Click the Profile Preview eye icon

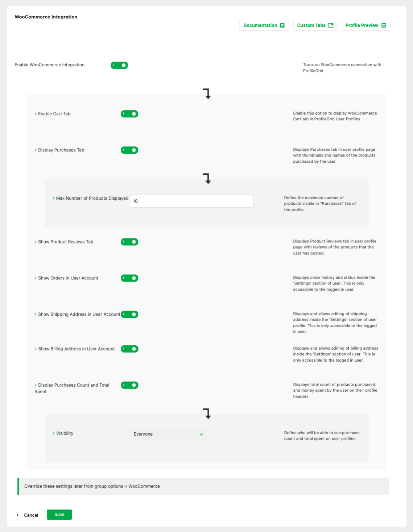384,25
